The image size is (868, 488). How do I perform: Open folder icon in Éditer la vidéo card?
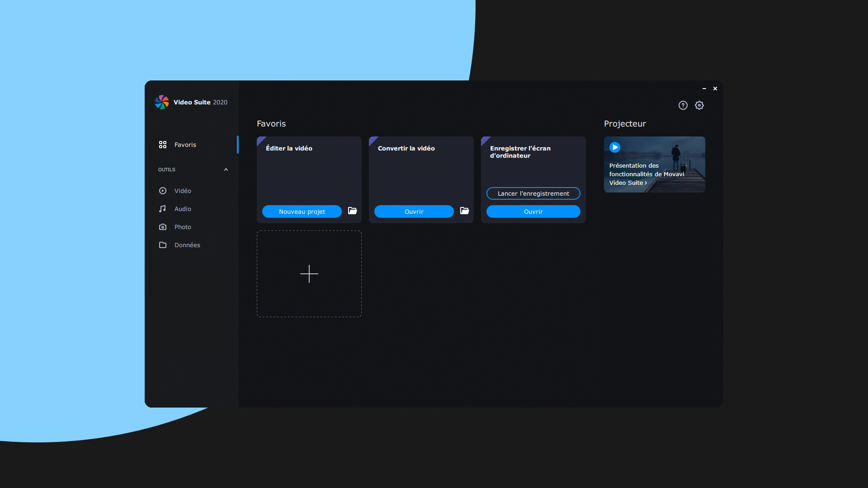(x=352, y=211)
